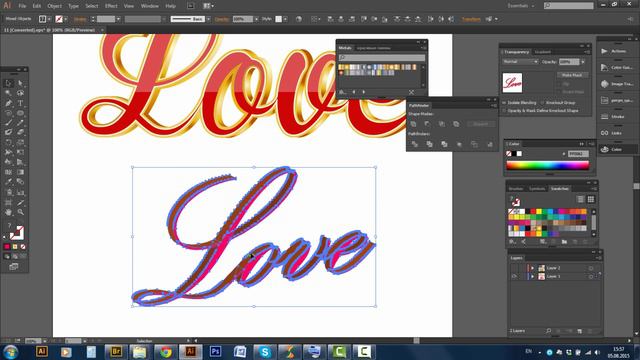Image resolution: width=640 pixels, height=360 pixels.
Task: Set fill to None in toolbox
Action: pyautogui.click(x=23, y=247)
